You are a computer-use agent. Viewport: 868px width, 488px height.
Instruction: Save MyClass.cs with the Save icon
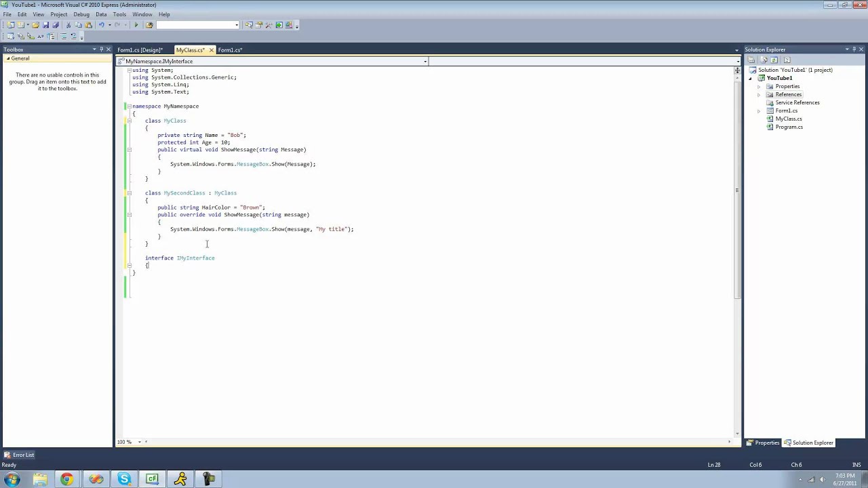[x=46, y=25]
